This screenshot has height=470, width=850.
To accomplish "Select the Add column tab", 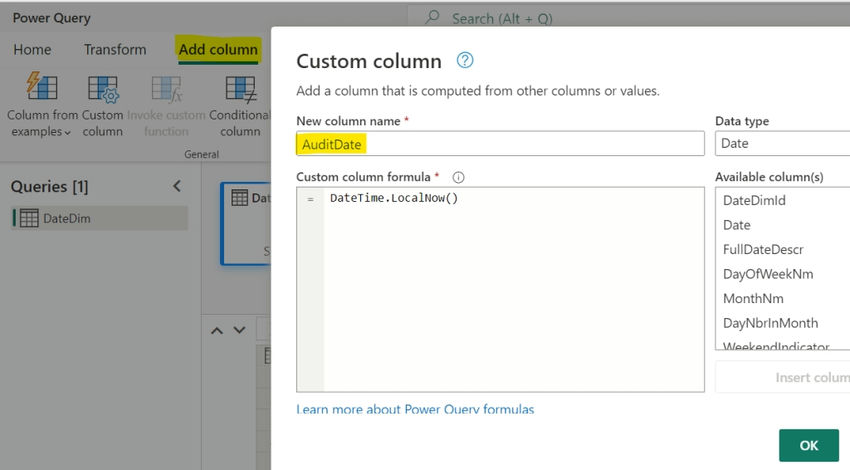I will (x=218, y=49).
